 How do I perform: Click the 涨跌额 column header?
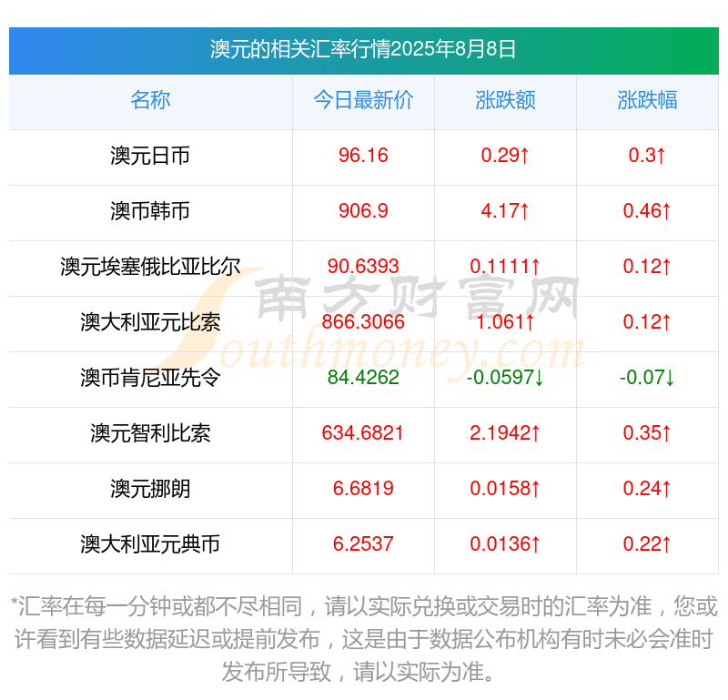tap(505, 100)
